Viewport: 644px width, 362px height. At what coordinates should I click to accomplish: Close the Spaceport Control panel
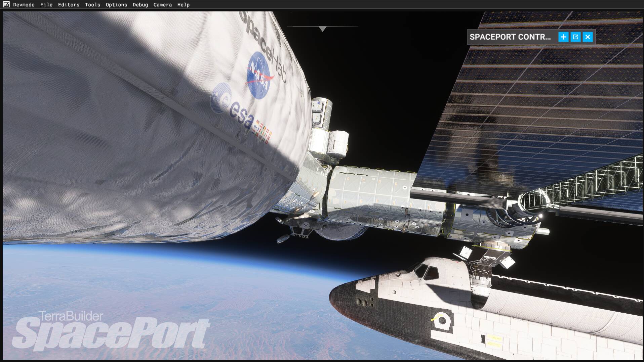click(588, 37)
